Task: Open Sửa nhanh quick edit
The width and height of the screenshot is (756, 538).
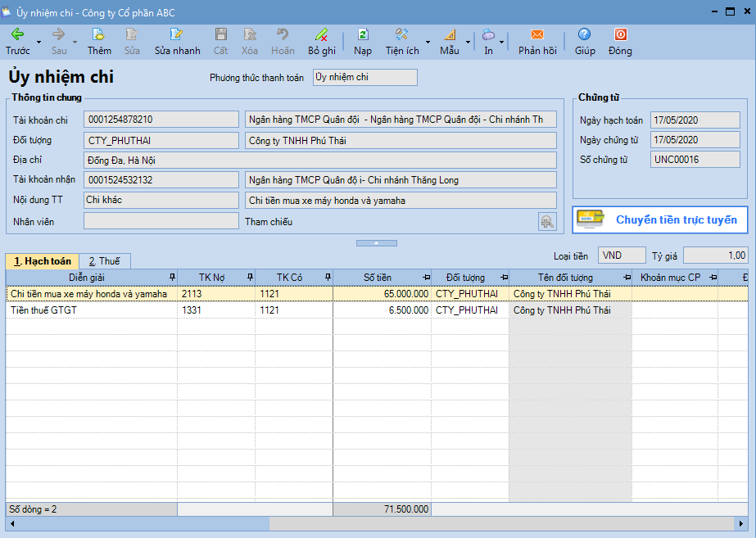Action: coord(177,41)
